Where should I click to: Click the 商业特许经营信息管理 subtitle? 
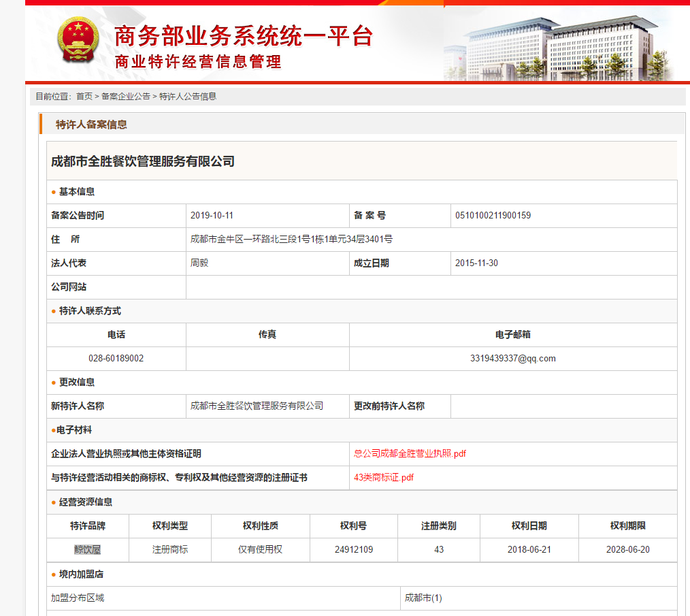(198, 62)
